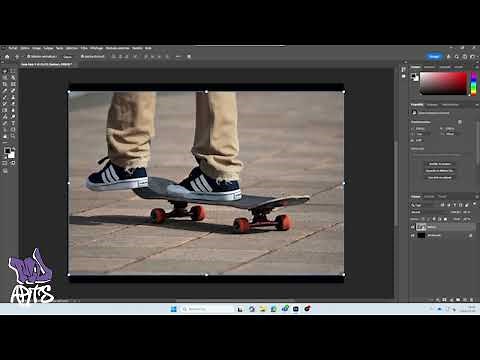This screenshot has width=480, height=360.
Task: Click the rainbow hue slider
Action: 473,83
